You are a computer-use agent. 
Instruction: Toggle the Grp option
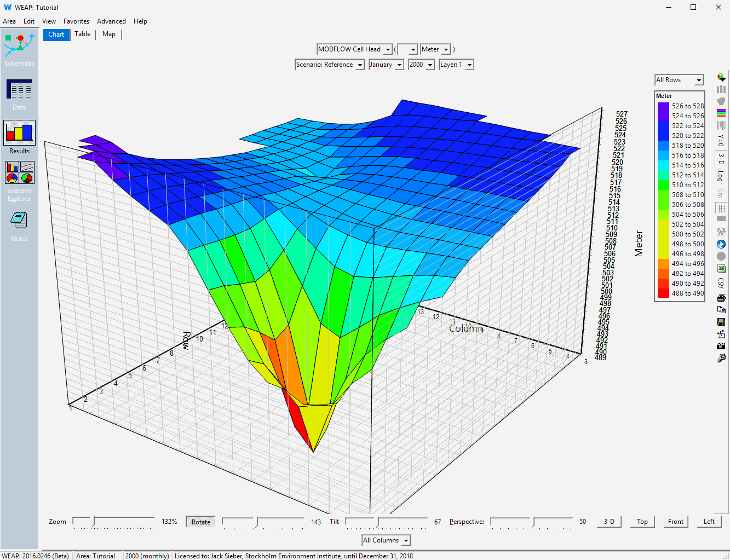coord(721,194)
